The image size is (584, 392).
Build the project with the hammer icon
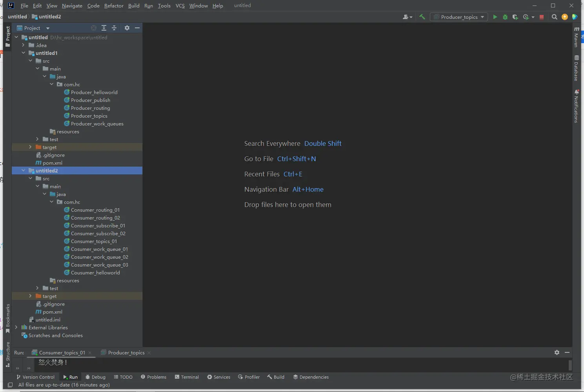point(422,17)
